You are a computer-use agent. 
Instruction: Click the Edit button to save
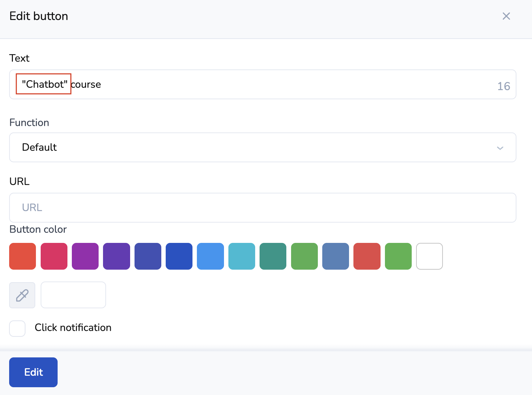pyautogui.click(x=33, y=372)
